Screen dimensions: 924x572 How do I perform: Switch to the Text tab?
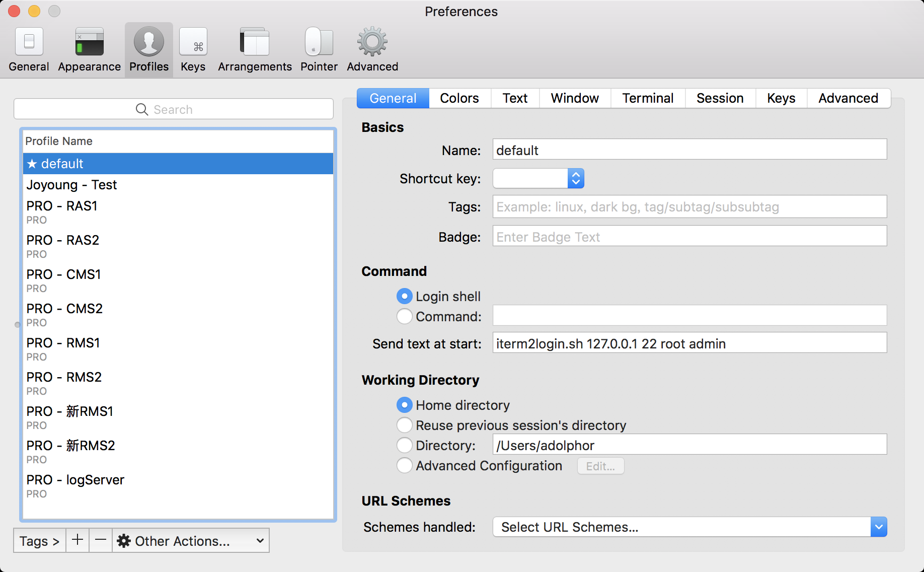coord(515,98)
